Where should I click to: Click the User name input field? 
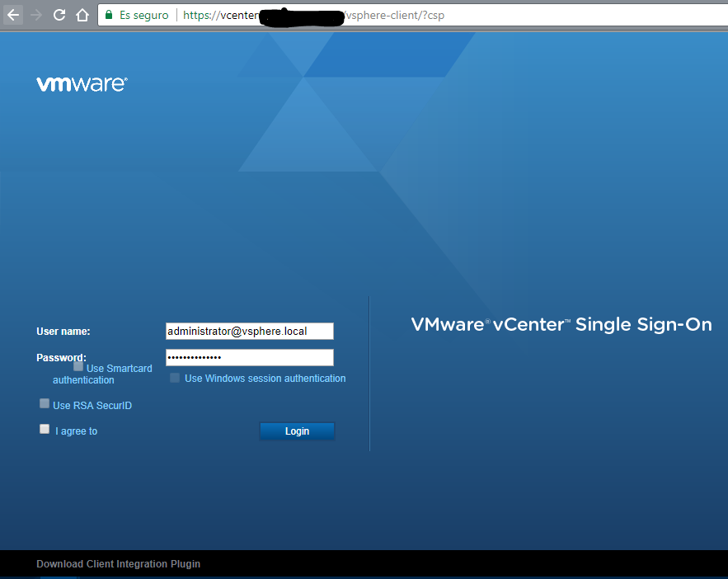pos(249,331)
